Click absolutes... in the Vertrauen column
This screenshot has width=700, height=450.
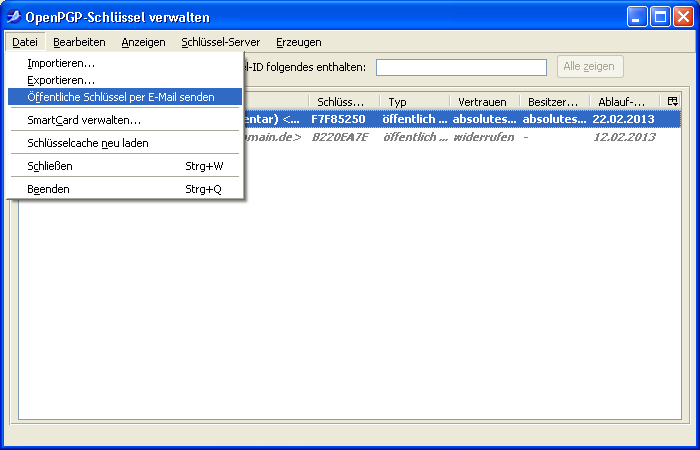(x=484, y=119)
